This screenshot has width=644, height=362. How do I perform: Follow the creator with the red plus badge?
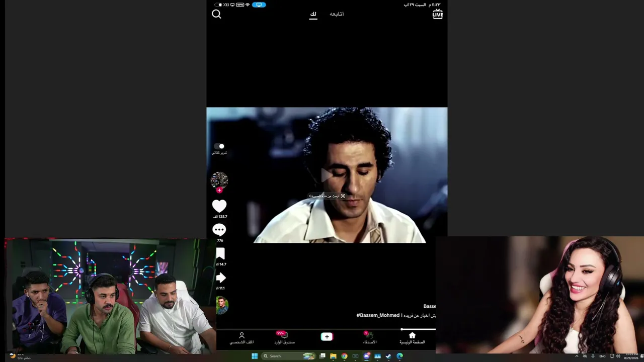click(x=219, y=191)
